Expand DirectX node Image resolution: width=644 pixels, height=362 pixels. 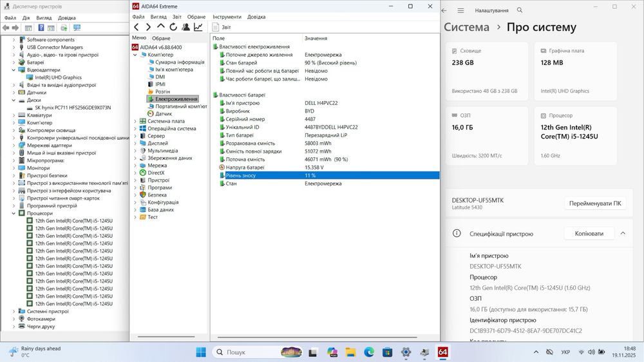click(x=135, y=173)
